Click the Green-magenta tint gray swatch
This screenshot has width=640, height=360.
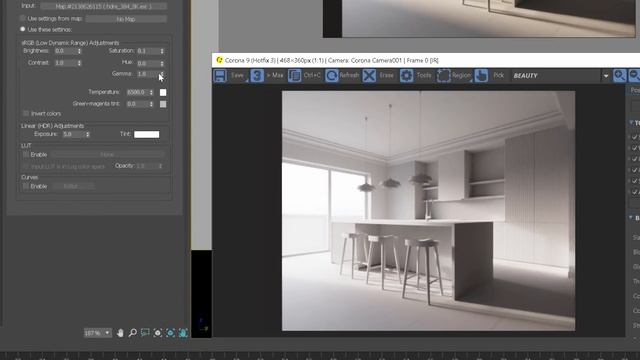point(163,104)
